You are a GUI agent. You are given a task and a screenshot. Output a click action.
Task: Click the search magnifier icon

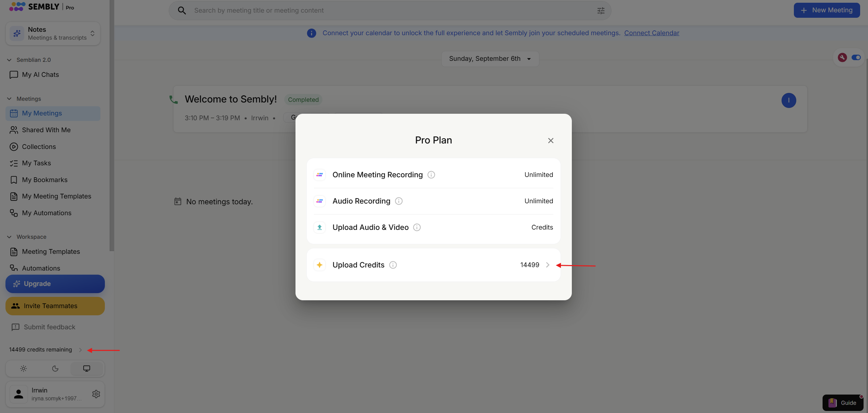[x=182, y=11]
